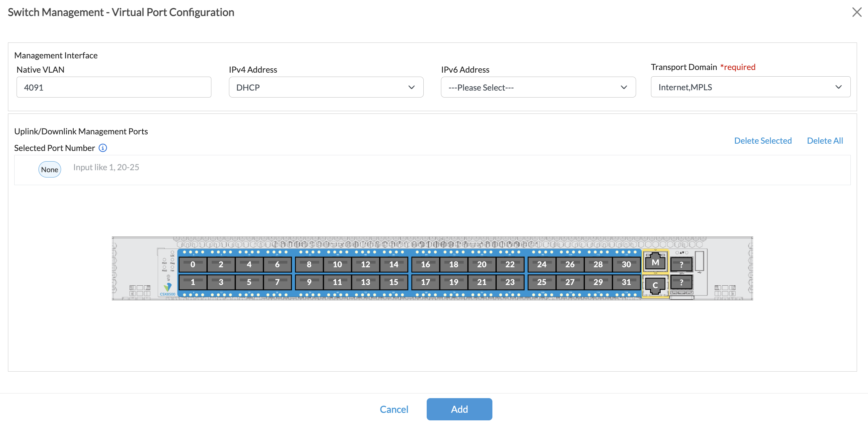Select port 31 on the switch diagram
Viewport: 868px width, 426px height.
pyautogui.click(x=626, y=282)
